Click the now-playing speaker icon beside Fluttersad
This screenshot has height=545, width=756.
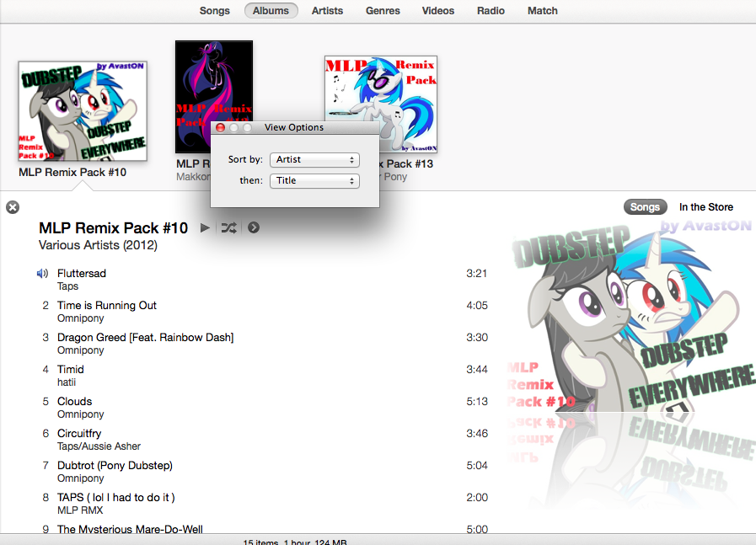pos(42,274)
